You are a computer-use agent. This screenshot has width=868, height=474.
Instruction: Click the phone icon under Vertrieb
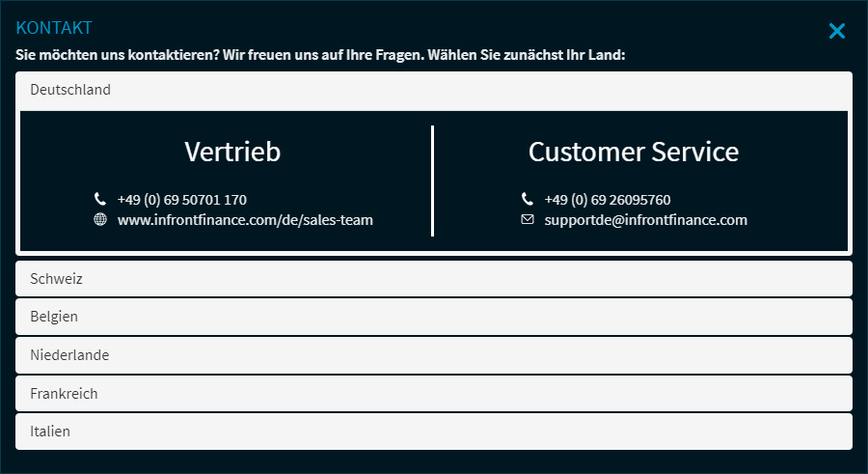coord(100,200)
